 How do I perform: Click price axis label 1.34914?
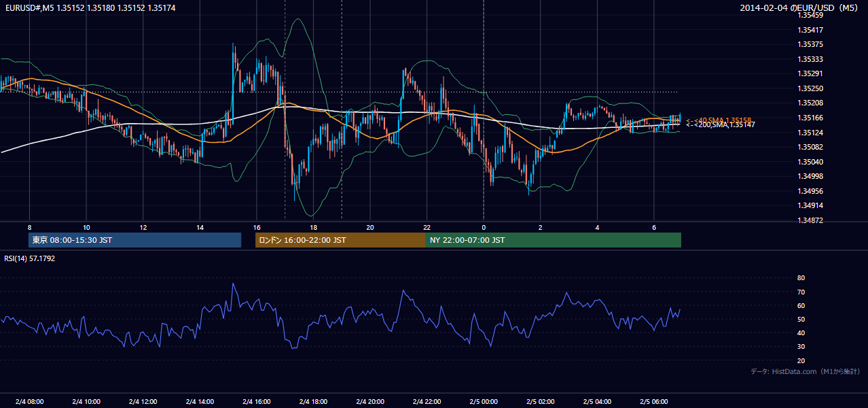pyautogui.click(x=811, y=205)
